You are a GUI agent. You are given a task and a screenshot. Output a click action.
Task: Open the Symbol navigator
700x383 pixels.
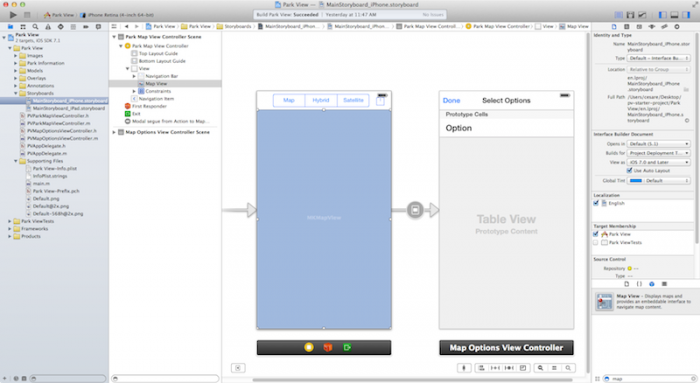click(x=23, y=27)
